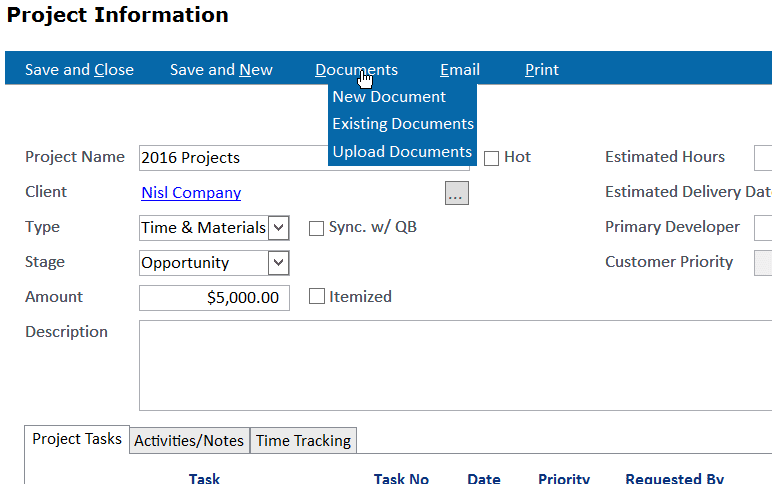Expand the Type dropdown arrow
This screenshot has width=772, height=484.
[x=279, y=228]
